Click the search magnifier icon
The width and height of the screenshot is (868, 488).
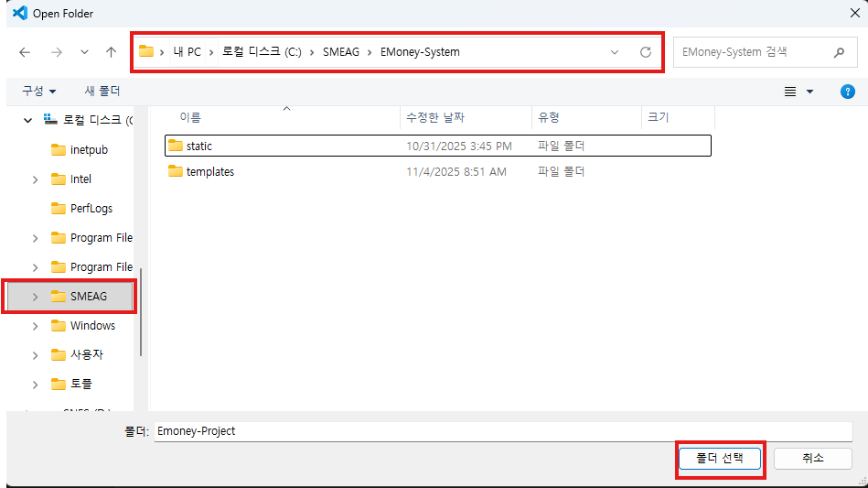pos(840,52)
